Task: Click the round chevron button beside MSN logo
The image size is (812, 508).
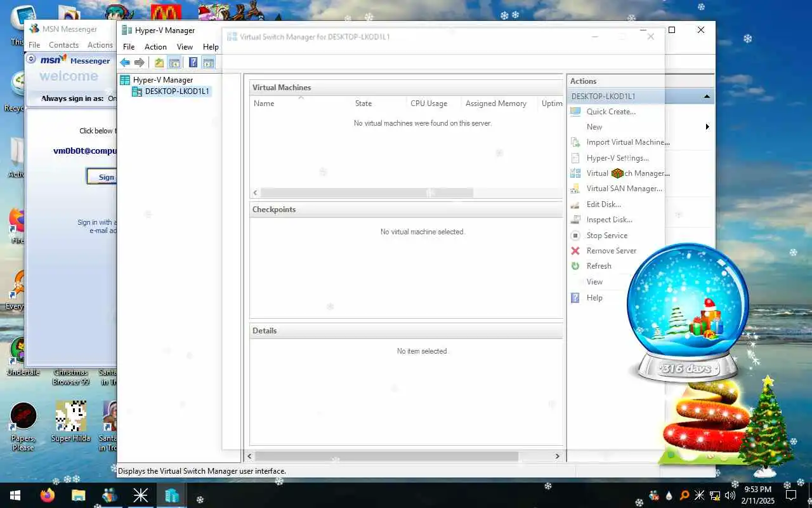Action: tap(32, 59)
